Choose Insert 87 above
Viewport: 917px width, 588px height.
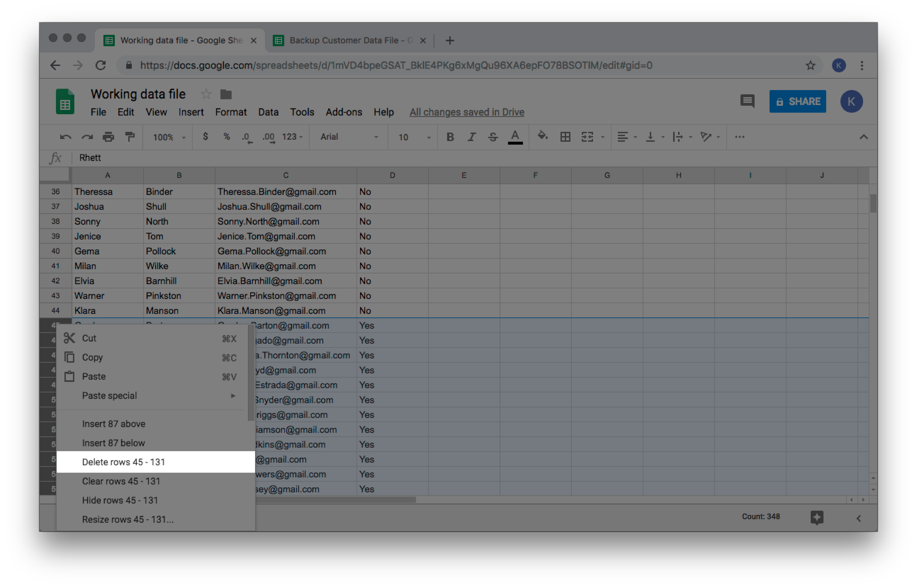(x=152, y=424)
